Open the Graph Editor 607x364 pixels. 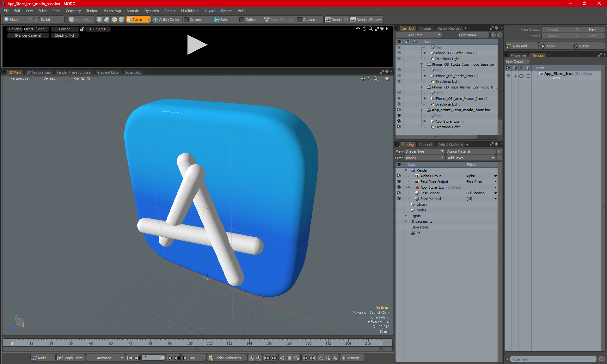tap(70, 358)
